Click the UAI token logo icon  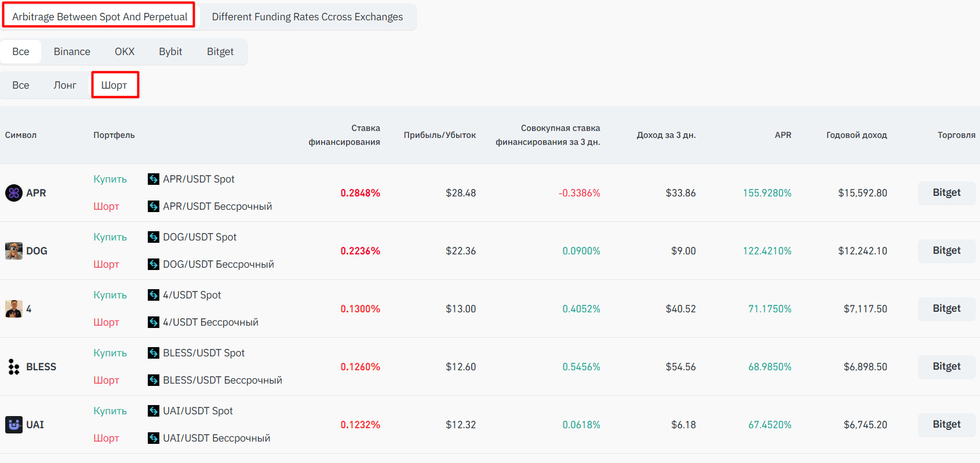pos(14,425)
